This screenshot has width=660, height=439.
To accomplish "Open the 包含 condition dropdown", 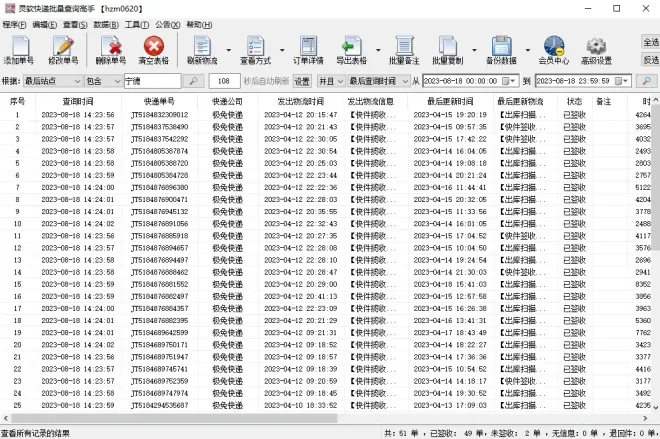I will point(118,81).
